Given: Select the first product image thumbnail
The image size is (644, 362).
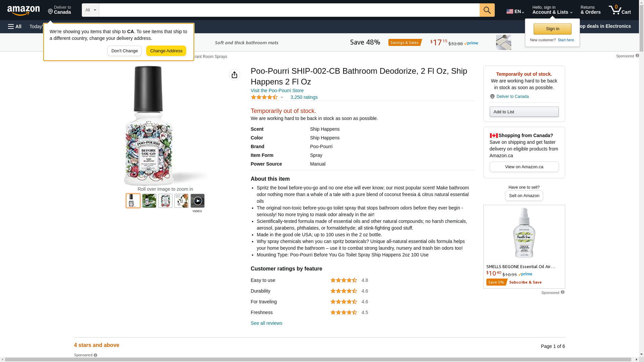Looking at the screenshot, I should [133, 201].
